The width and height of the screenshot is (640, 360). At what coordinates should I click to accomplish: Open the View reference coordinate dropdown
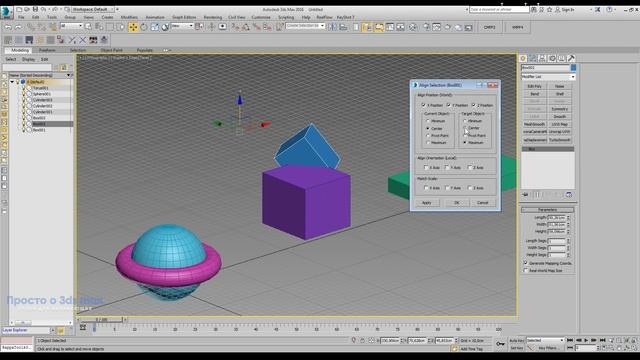[x=182, y=26]
